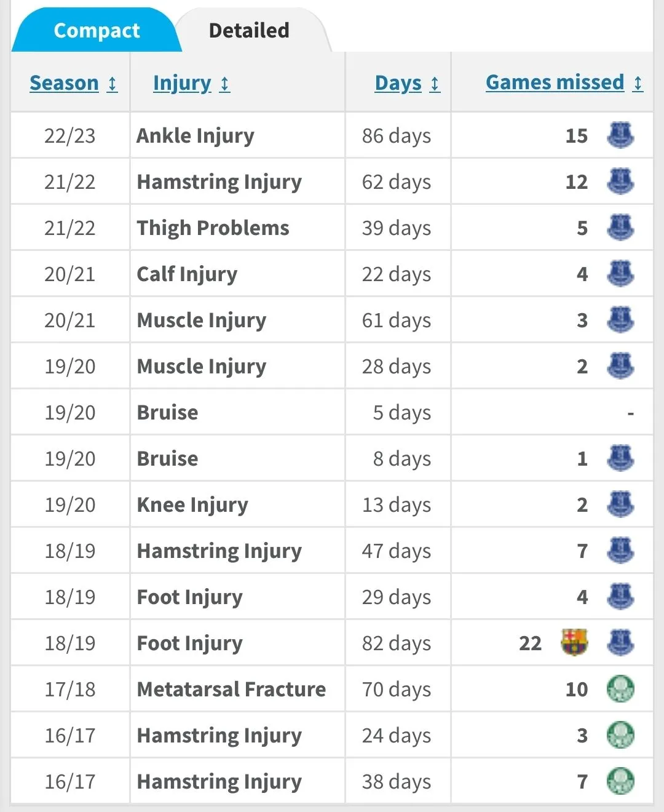The height and width of the screenshot is (812, 664).
Task: Click Palmeiras crest in Metatarsal Fracture row
Action: coord(620,689)
